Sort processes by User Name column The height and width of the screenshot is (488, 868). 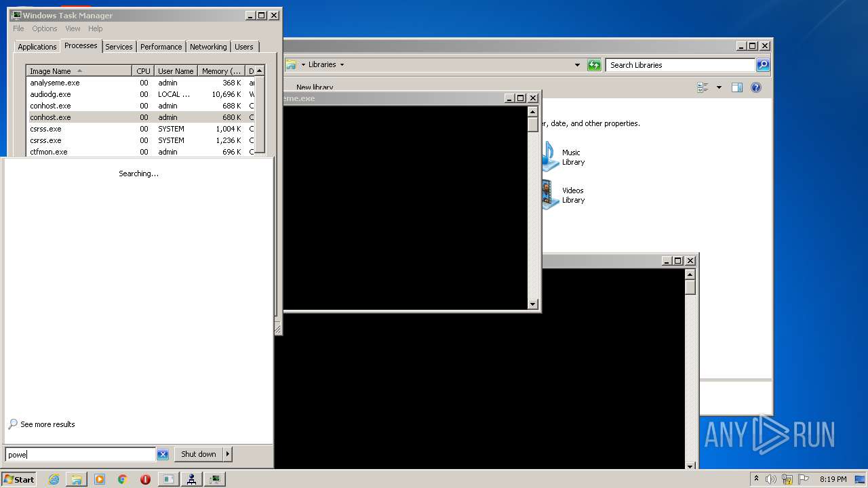coord(176,71)
